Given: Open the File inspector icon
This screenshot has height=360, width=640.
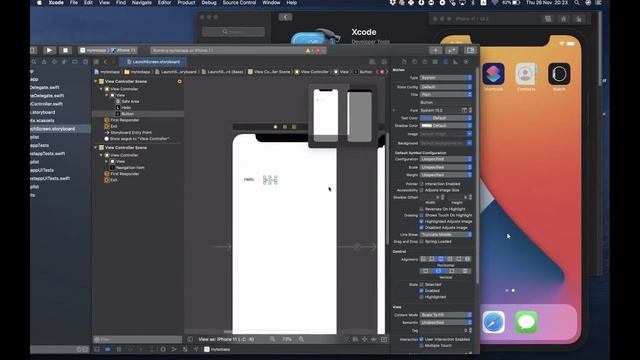Looking at the screenshot, I should [404, 62].
